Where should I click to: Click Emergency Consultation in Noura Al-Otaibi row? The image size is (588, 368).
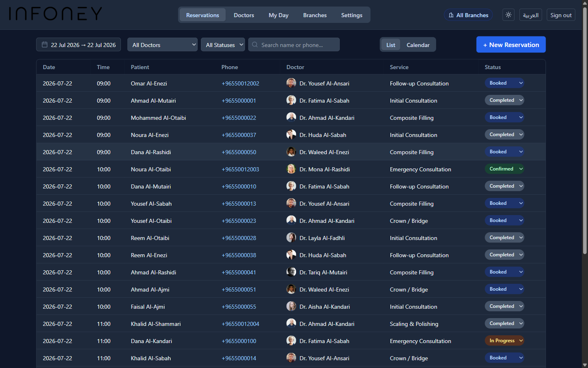tap(421, 169)
